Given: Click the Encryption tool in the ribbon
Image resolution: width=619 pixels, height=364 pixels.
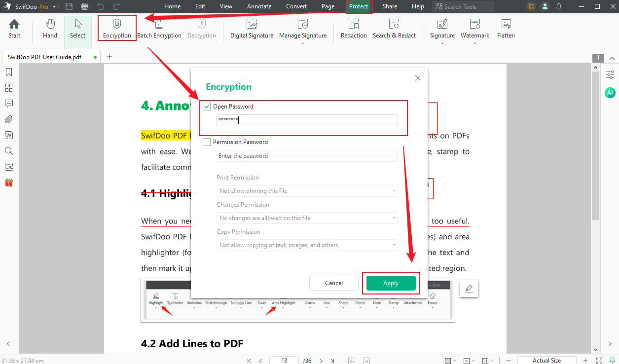Looking at the screenshot, I should [117, 29].
